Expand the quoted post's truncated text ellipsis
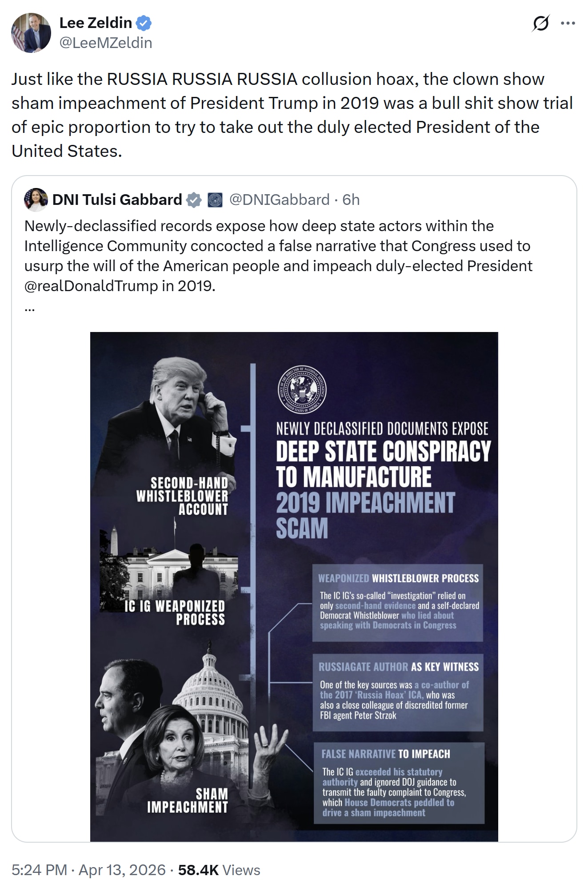The width and height of the screenshot is (588, 880). (x=29, y=308)
